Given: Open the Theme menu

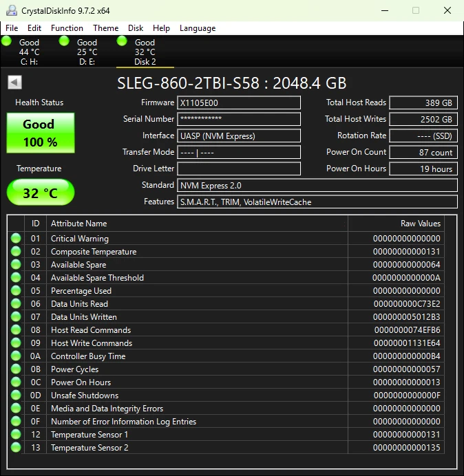Looking at the screenshot, I should pos(106,28).
